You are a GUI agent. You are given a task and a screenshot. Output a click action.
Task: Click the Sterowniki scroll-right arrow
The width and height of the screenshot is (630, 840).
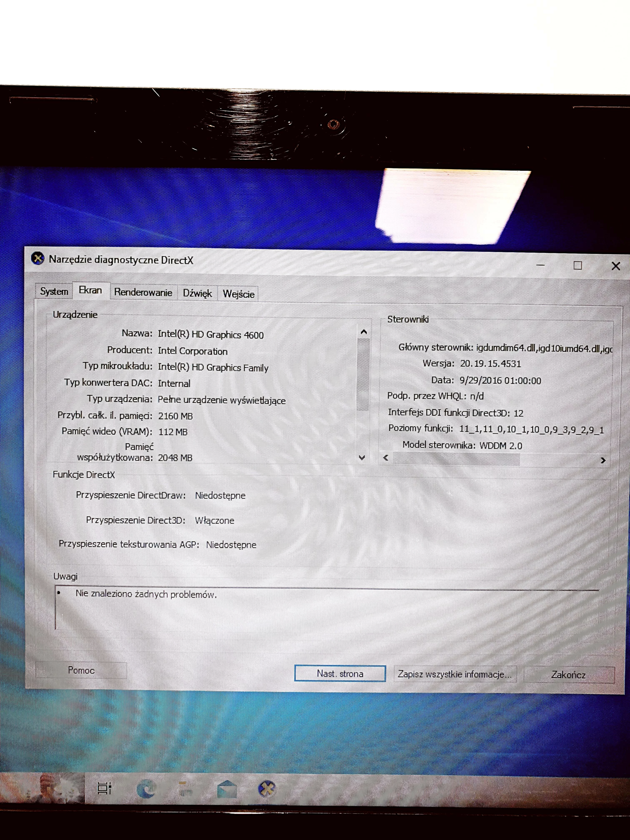click(x=603, y=460)
